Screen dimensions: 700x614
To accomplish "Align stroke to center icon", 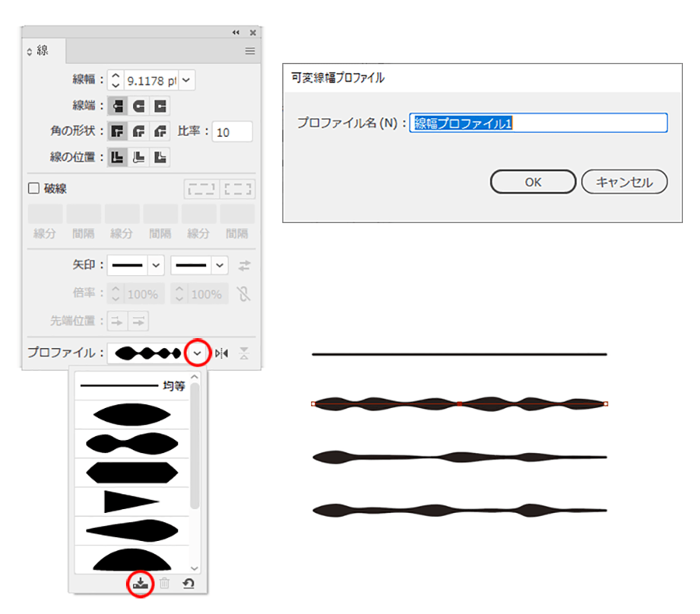I will click(x=117, y=157).
